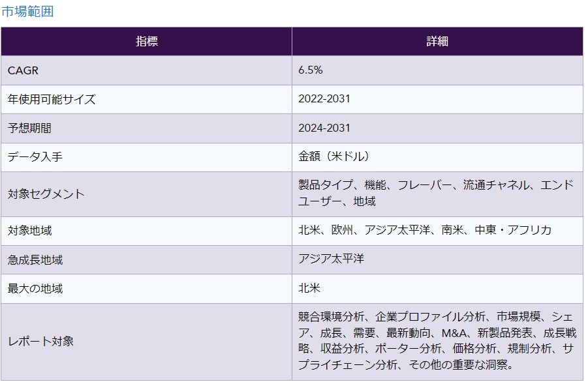Click the 対象地域 row label
Image resolution: width=588 pixels, height=382 pixels.
click(29, 231)
